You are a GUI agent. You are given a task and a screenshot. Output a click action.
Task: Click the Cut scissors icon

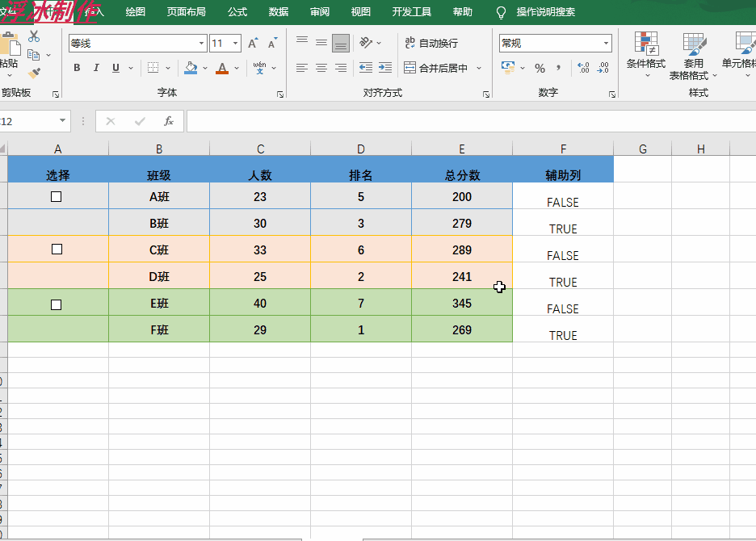pos(34,36)
